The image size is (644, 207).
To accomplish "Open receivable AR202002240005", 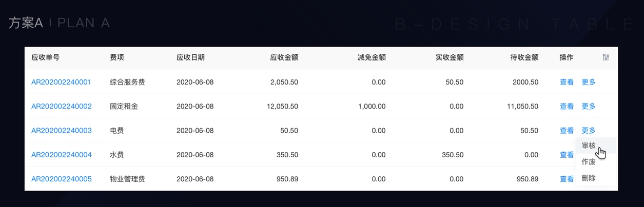I will (x=61, y=179).
